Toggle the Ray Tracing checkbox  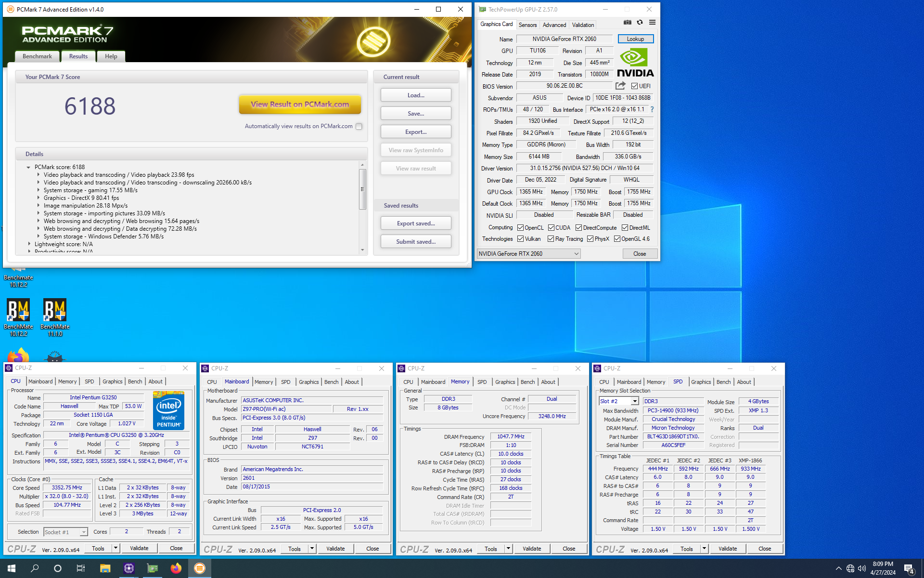551,239
